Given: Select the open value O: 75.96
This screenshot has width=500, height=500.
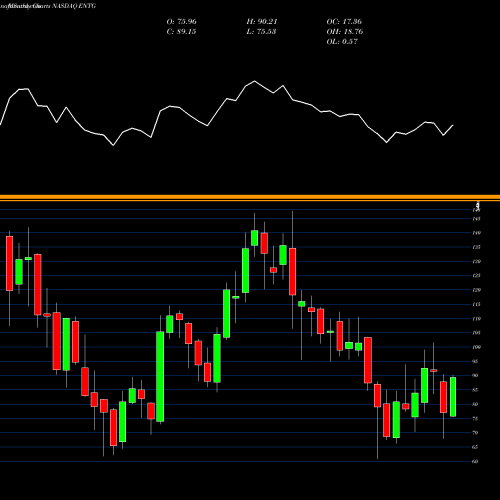Looking at the screenshot, I should coord(181,22).
